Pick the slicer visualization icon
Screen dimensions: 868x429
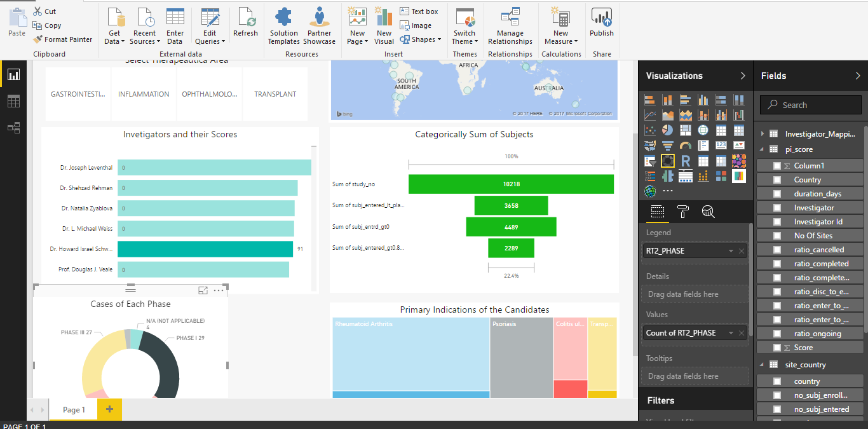[649, 161]
